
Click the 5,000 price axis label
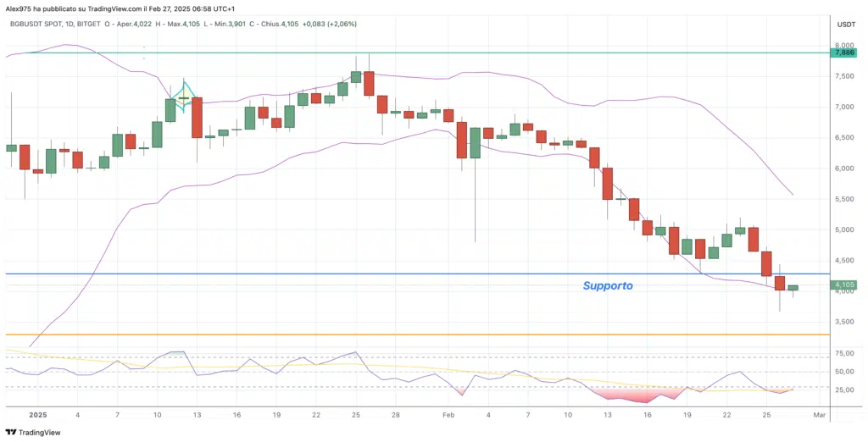click(844, 229)
